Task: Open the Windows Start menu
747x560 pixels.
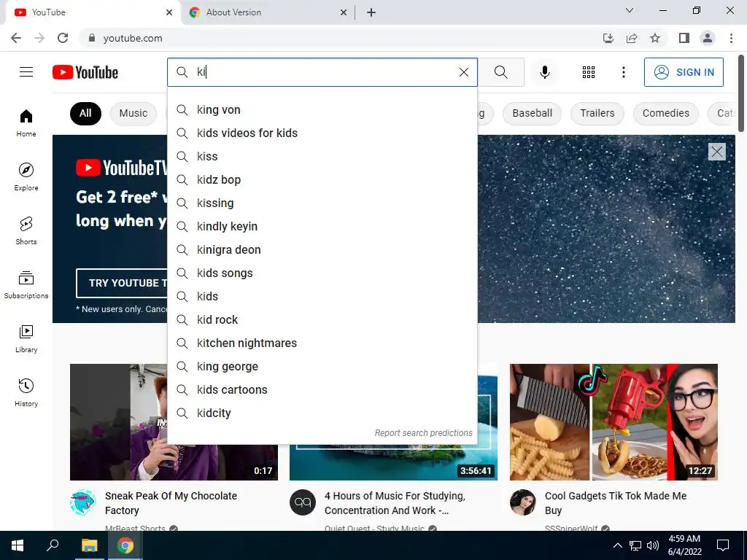Action: 18,545
